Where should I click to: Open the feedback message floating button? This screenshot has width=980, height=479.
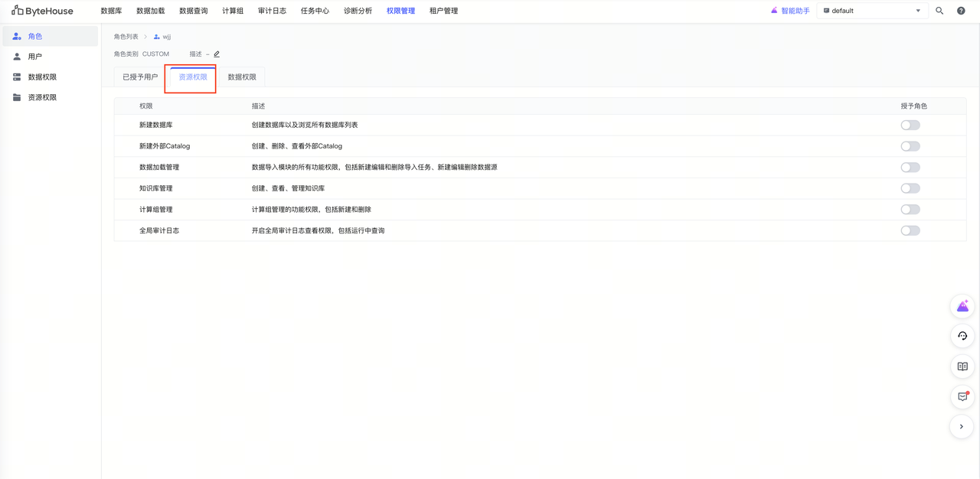(962, 396)
